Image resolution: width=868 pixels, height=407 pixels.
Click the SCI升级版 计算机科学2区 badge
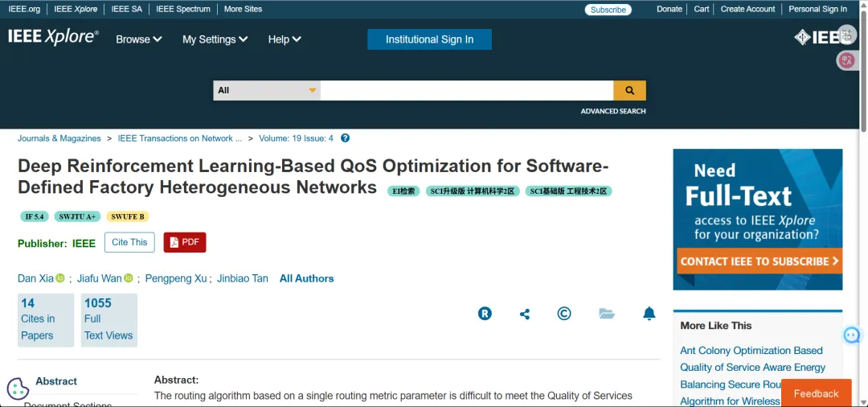473,191
